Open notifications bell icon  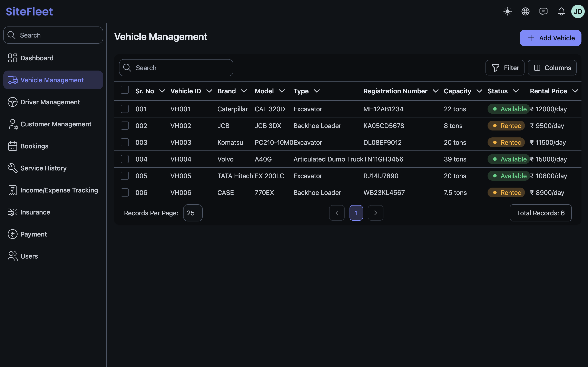561,11
